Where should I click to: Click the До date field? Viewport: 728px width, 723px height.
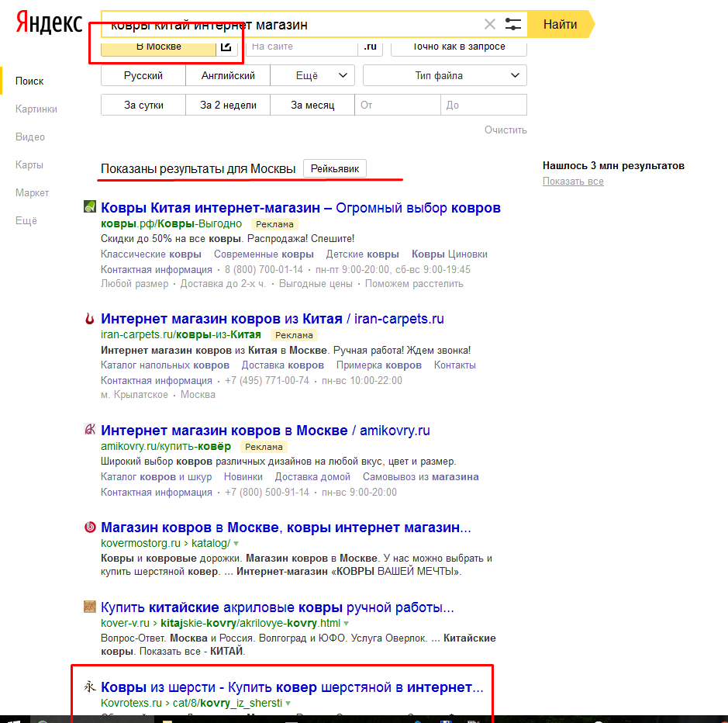(484, 105)
